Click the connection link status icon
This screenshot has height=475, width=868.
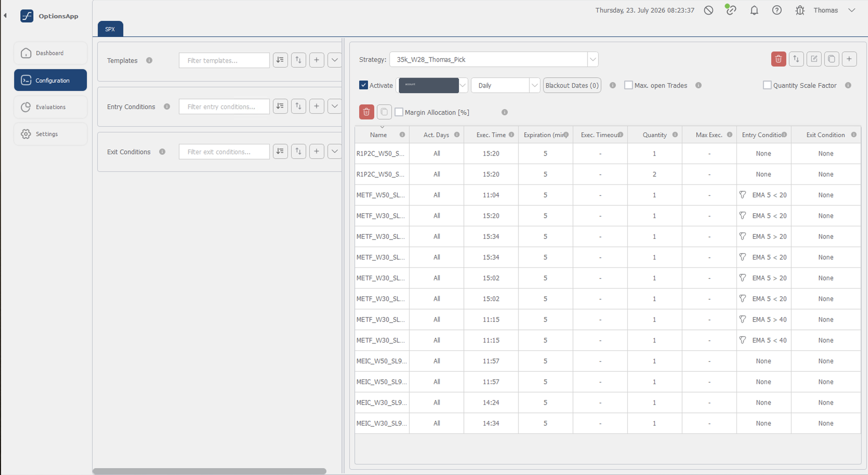click(x=731, y=10)
